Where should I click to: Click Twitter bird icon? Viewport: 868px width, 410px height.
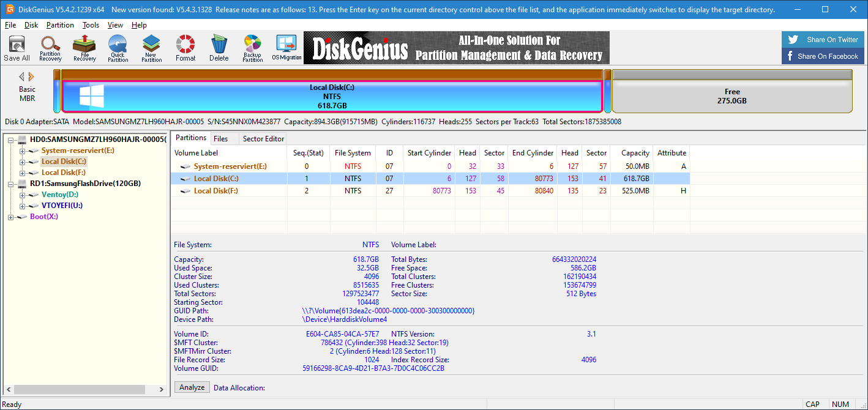[793, 40]
